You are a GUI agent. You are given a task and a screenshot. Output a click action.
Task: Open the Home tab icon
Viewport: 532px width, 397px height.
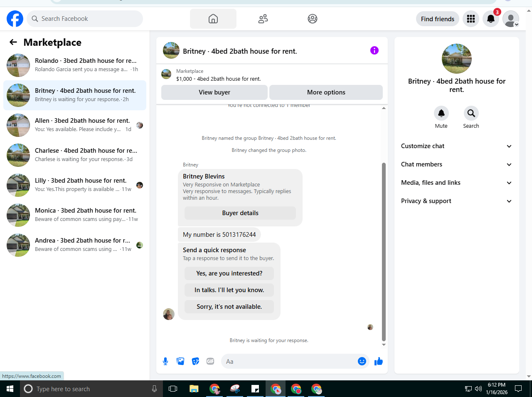213,19
